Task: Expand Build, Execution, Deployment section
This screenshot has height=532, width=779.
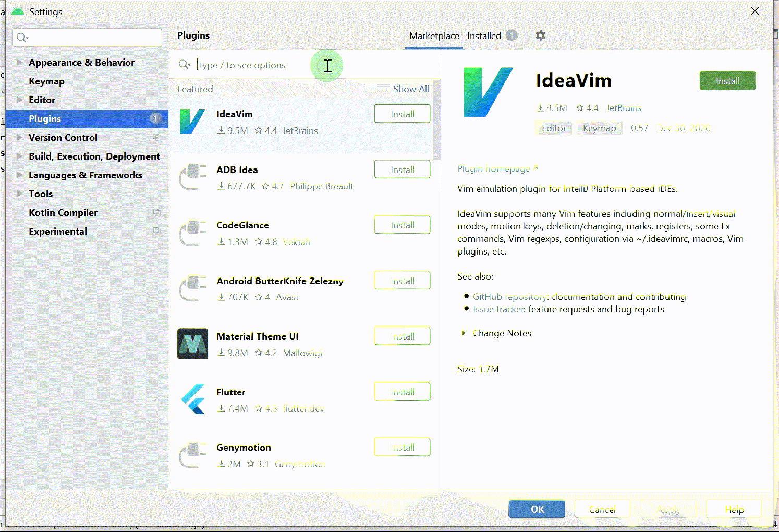Action: (x=19, y=156)
